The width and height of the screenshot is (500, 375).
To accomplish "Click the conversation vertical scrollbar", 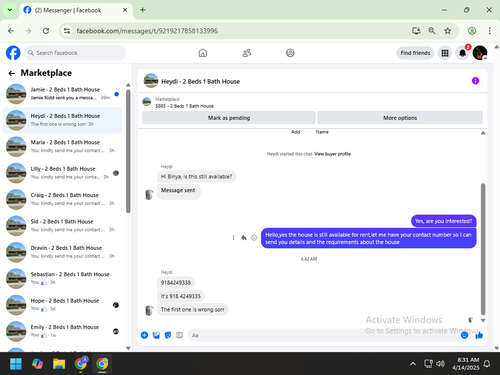I will tap(483, 249).
